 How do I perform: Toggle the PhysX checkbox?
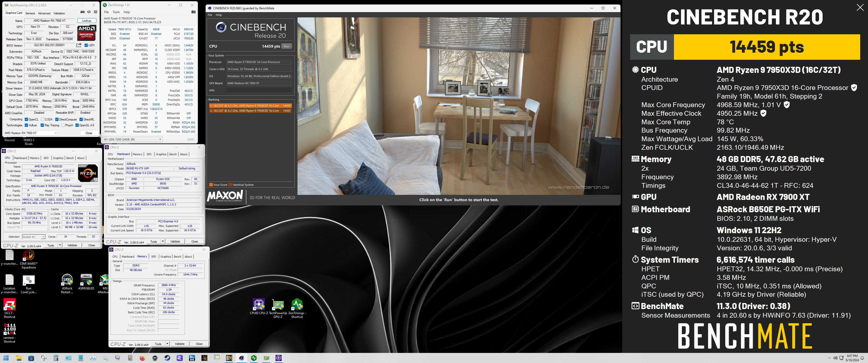(x=63, y=125)
